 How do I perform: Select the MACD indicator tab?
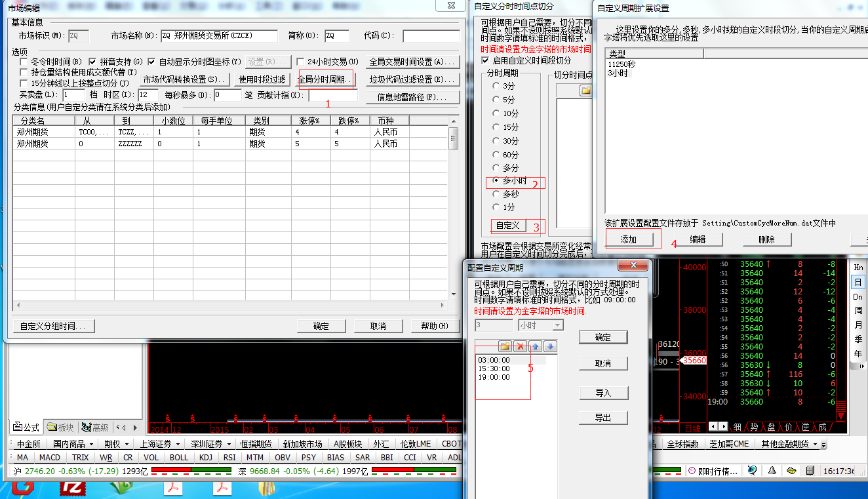(x=49, y=457)
